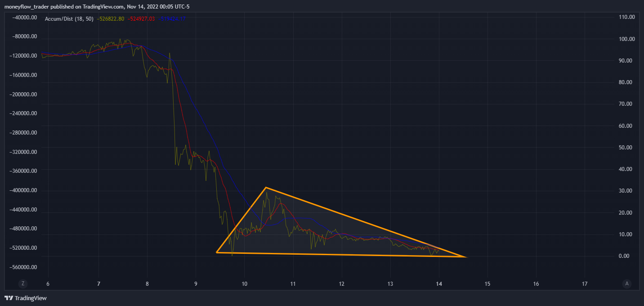Click left axis label -200000.00
Screen dimensions: 644x306
pos(22,94)
